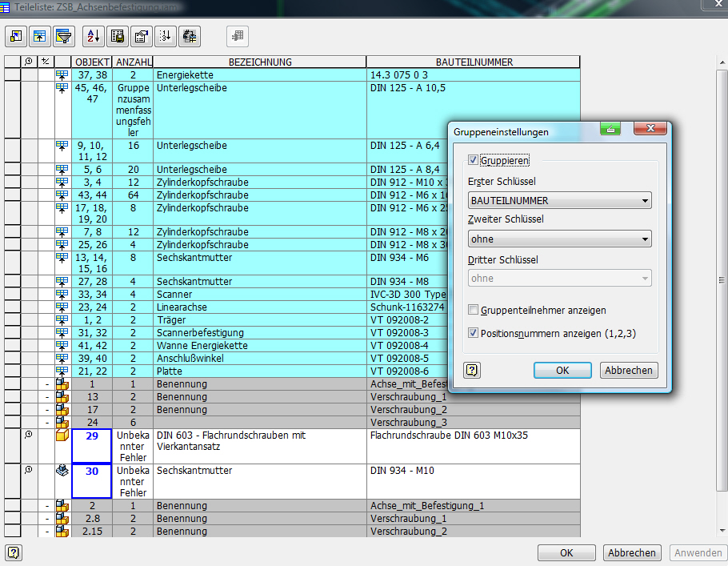
Task: Open the Erster Schlüssel dropdown
Action: (x=559, y=201)
